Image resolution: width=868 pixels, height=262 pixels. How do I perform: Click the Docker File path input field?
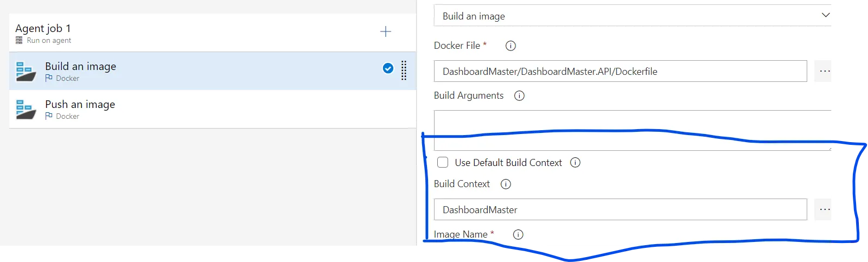click(x=620, y=72)
